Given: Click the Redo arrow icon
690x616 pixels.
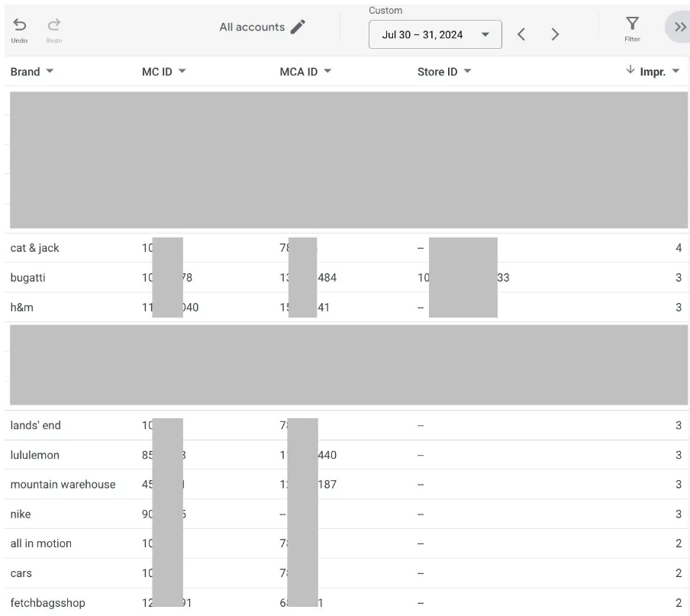Looking at the screenshot, I should coord(54,25).
